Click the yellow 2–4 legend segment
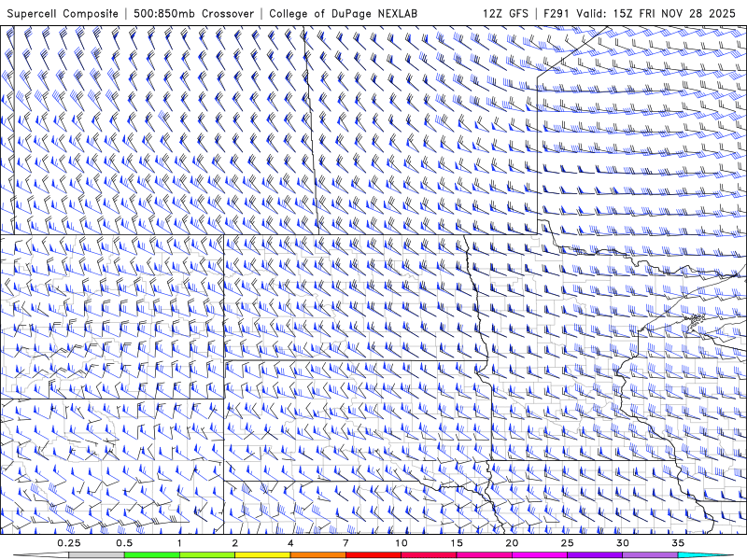Screen dimensions: 747x560 [262, 555]
